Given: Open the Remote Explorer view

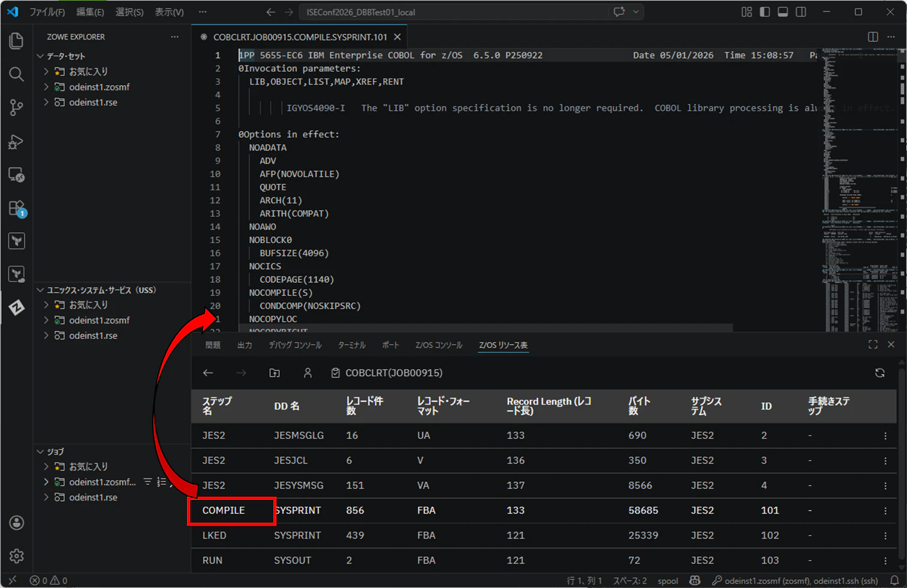Looking at the screenshot, I should (x=16, y=175).
